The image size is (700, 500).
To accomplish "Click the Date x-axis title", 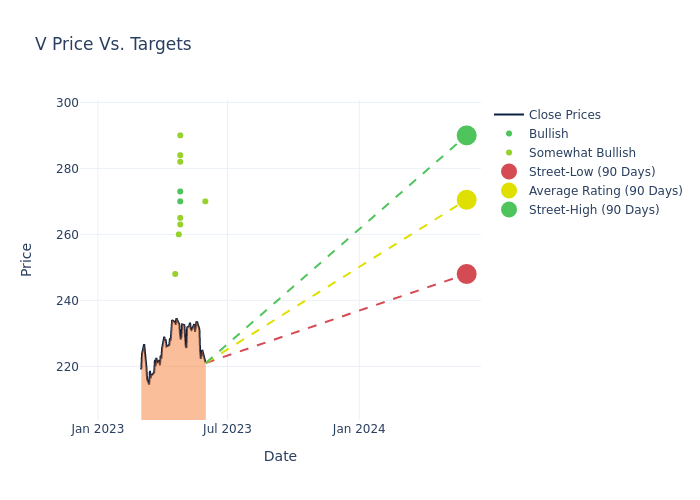I will [280, 456].
